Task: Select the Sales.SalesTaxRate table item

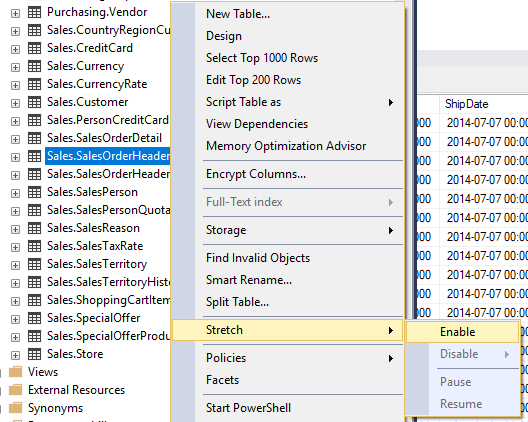Action: pyautogui.click(x=95, y=246)
